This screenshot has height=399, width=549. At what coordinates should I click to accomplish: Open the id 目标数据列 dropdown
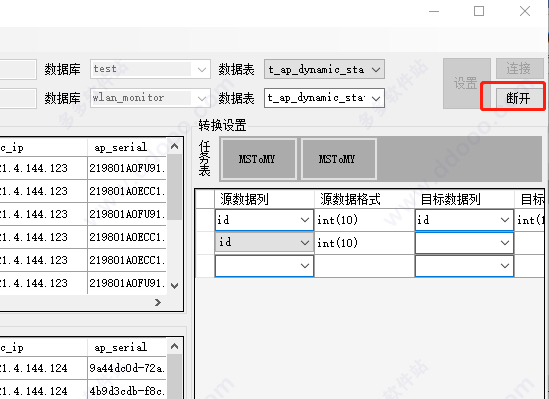pyautogui.click(x=464, y=220)
